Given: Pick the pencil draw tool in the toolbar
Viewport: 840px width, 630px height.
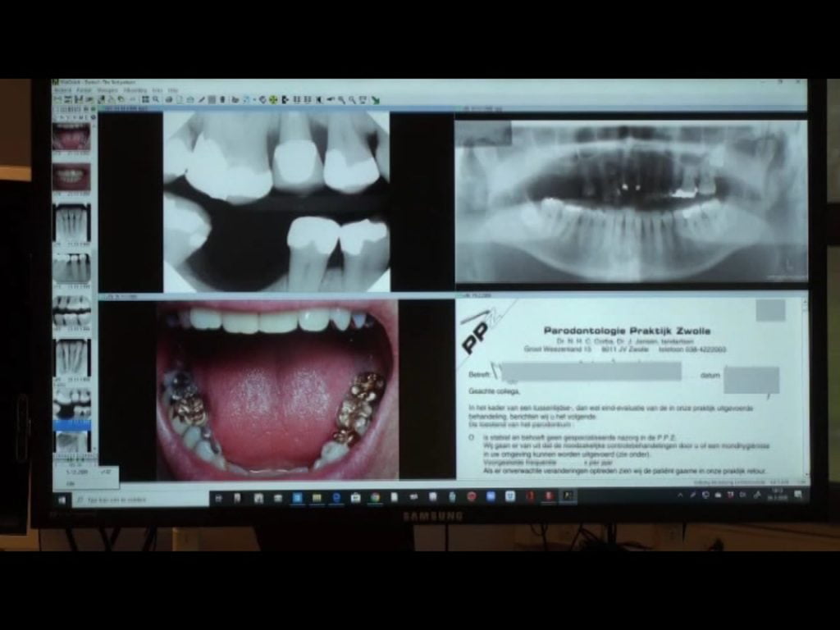Looking at the screenshot, I should pos(202,99).
